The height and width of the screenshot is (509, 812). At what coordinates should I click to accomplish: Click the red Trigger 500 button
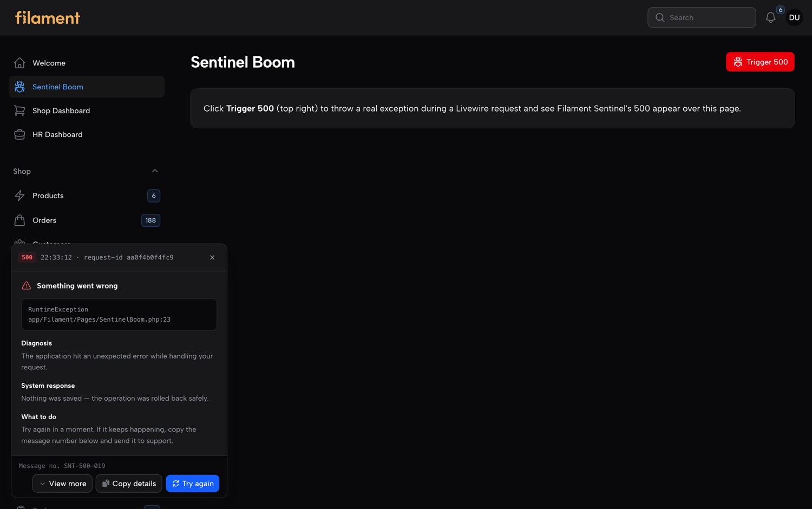pyautogui.click(x=760, y=62)
